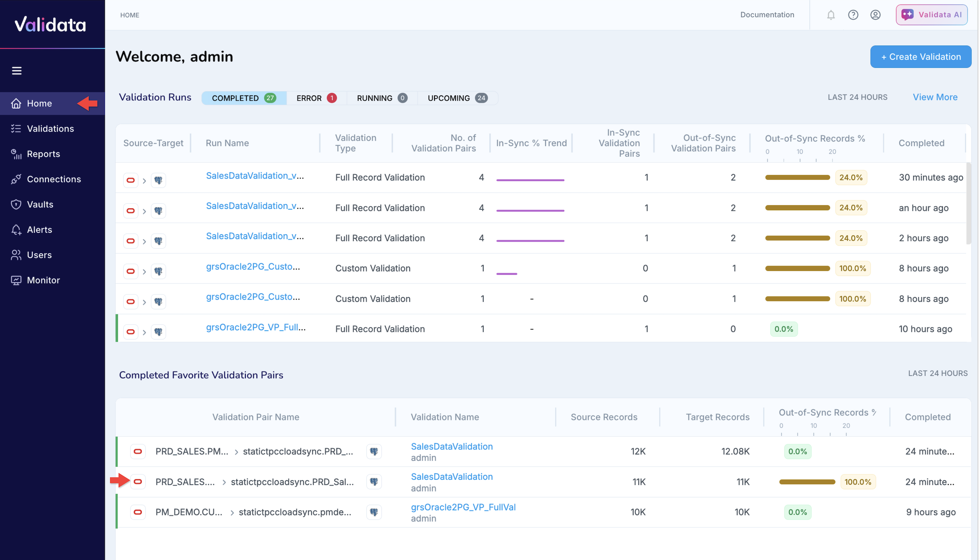Screen dimensions: 980x560
Task: Toggle the LAST 24 HOURS filter for validation runs
Action: [x=857, y=97]
